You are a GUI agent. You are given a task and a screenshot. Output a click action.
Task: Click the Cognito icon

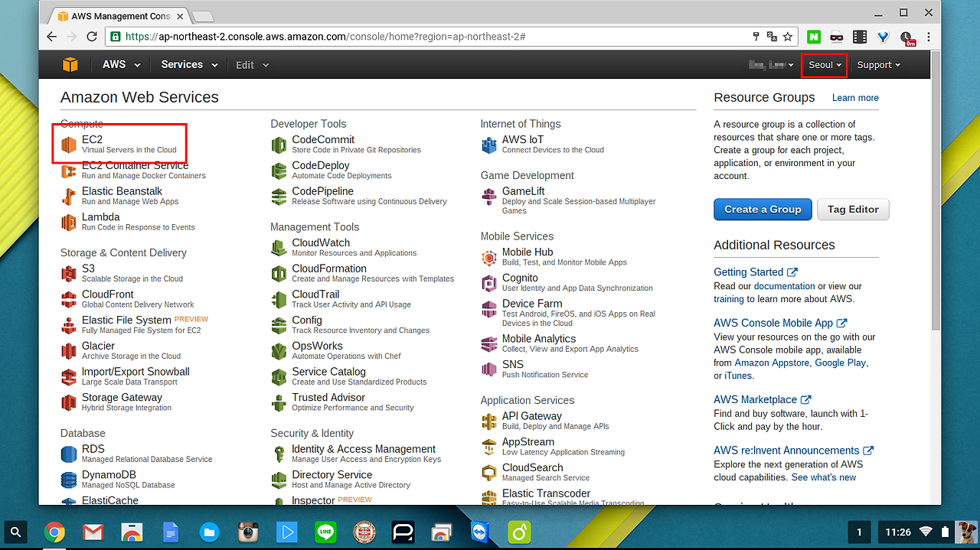(x=488, y=283)
